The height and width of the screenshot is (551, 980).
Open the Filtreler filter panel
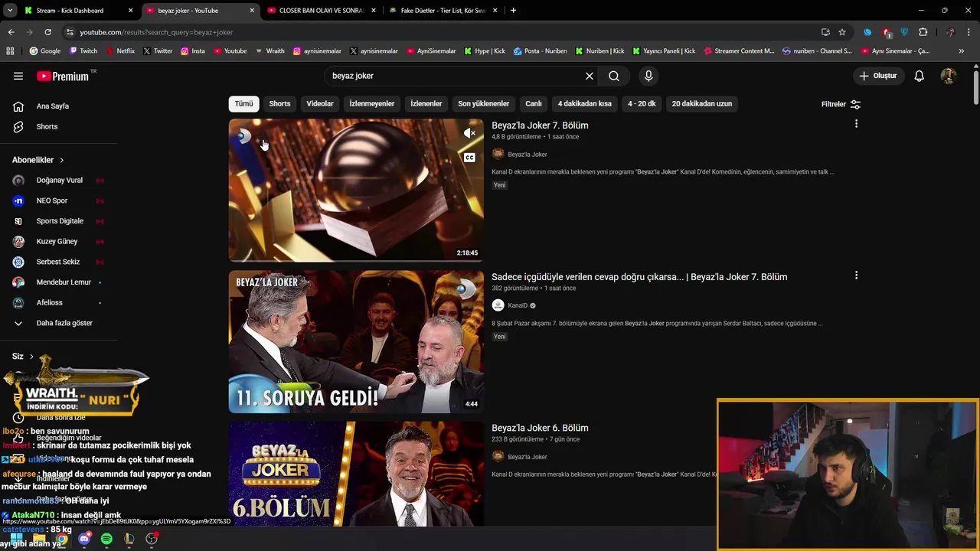click(x=841, y=104)
